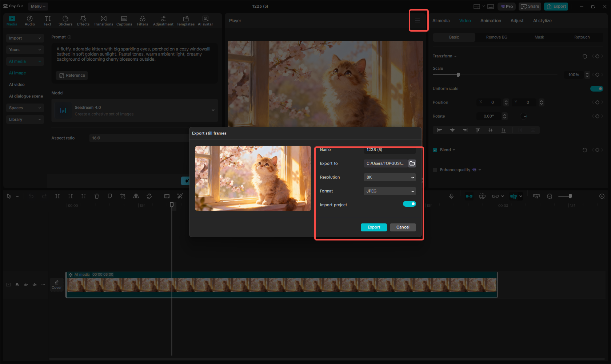This screenshot has height=364, width=611.
Task: Open the Stickers panel
Action: click(65, 20)
